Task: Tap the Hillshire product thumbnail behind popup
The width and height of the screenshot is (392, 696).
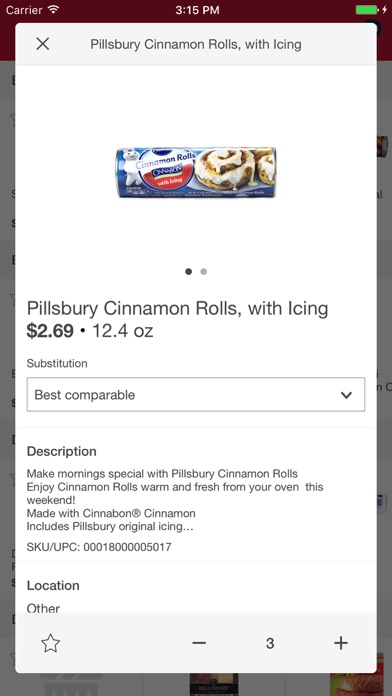Action: click(x=214, y=684)
